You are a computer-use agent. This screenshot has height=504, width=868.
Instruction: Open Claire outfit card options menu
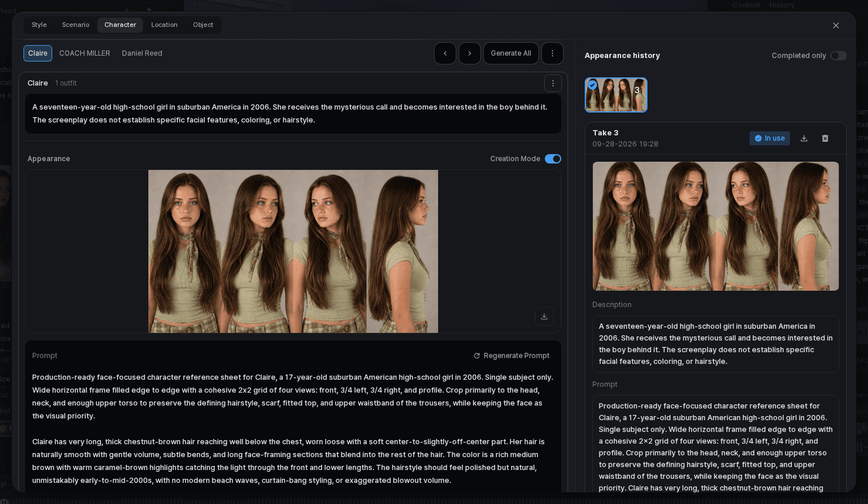click(x=553, y=83)
